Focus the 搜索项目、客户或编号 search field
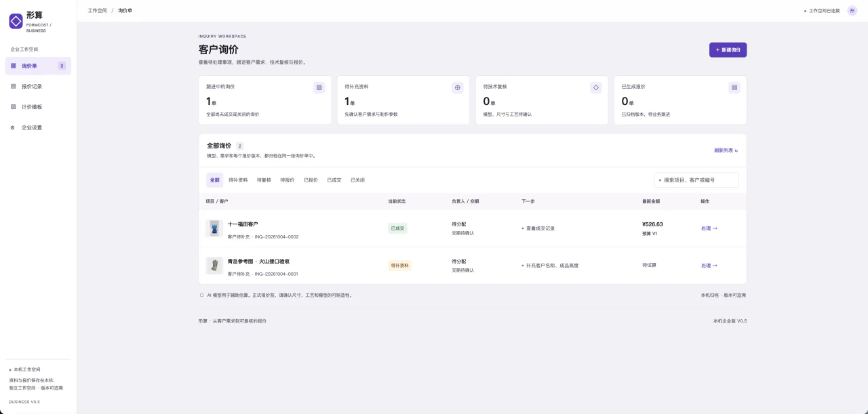Viewport: 868px width, 414px height. tap(696, 180)
